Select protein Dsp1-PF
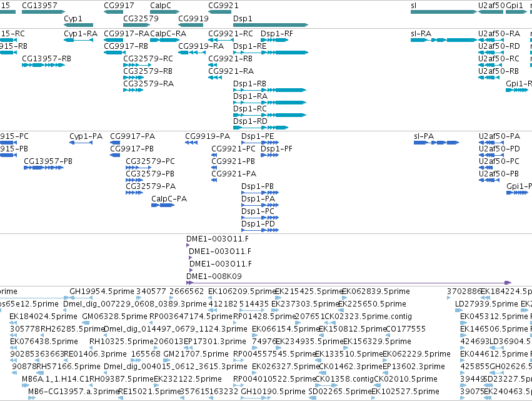Screen dimensions: 532x401 pyautogui.click(x=276, y=149)
